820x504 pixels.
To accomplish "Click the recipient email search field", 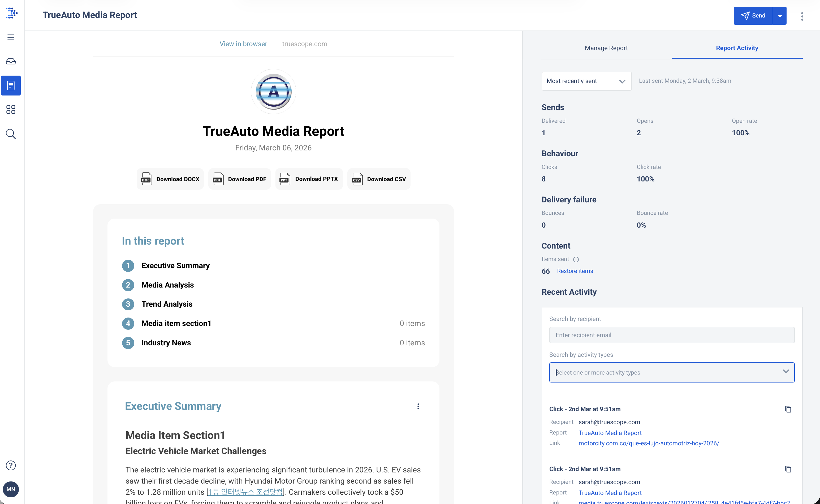I will pyautogui.click(x=672, y=335).
